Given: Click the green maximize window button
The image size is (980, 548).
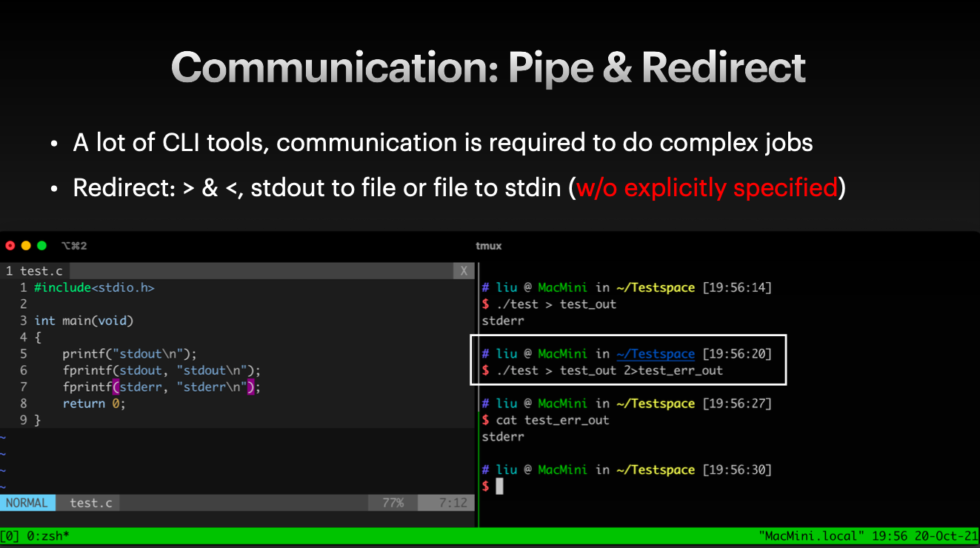Looking at the screenshot, I should (x=41, y=246).
